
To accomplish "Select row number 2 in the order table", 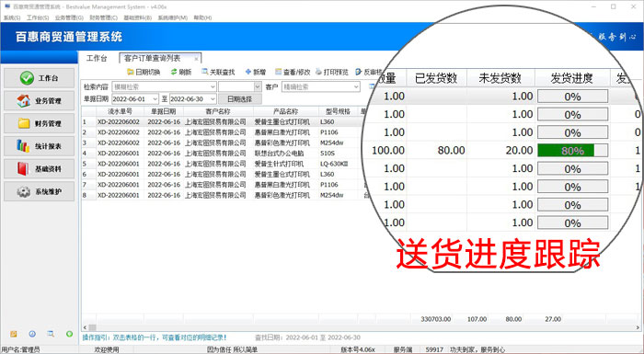I will pyautogui.click(x=85, y=132).
